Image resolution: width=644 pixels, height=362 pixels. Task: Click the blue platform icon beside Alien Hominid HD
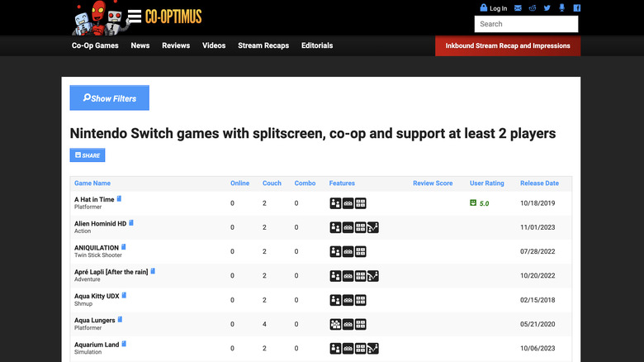(131, 223)
